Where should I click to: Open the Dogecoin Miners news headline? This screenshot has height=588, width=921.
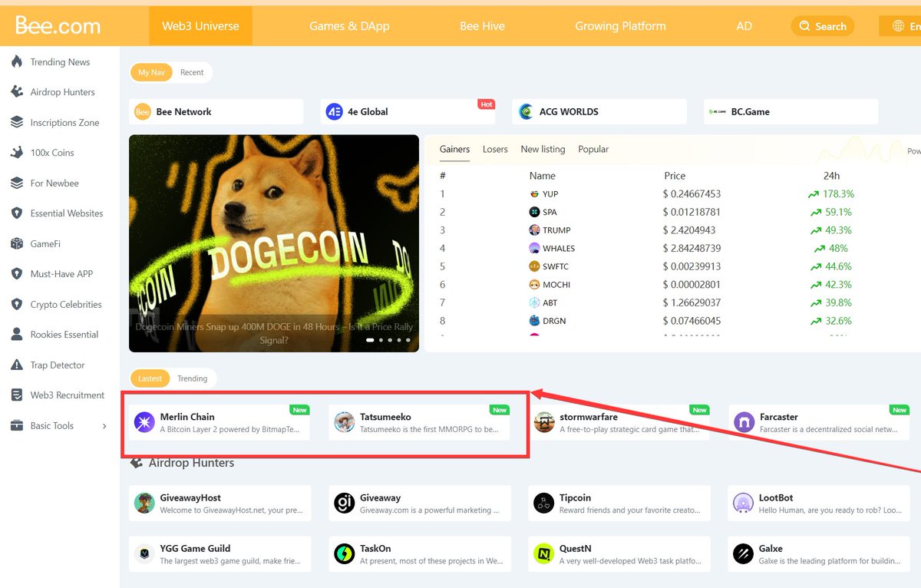point(274,333)
